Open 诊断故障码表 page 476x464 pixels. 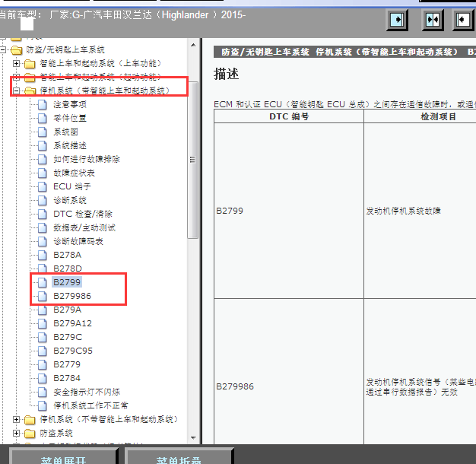(x=78, y=241)
